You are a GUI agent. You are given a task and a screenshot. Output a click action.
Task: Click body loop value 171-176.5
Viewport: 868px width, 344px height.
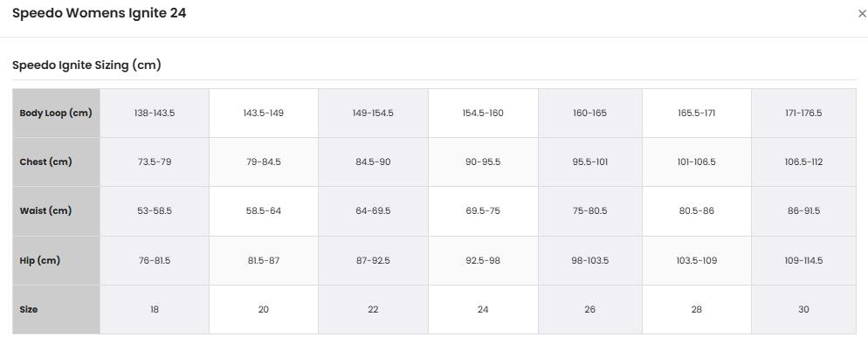803,114
